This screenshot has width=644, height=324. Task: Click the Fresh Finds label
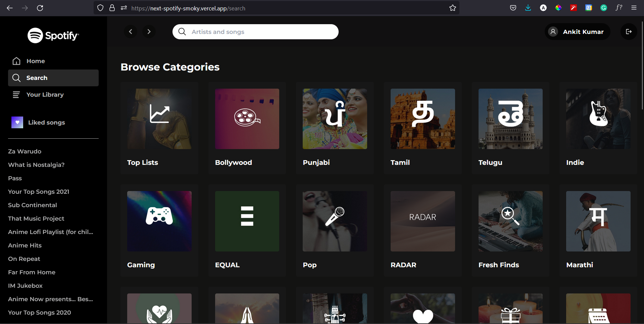[x=499, y=265]
